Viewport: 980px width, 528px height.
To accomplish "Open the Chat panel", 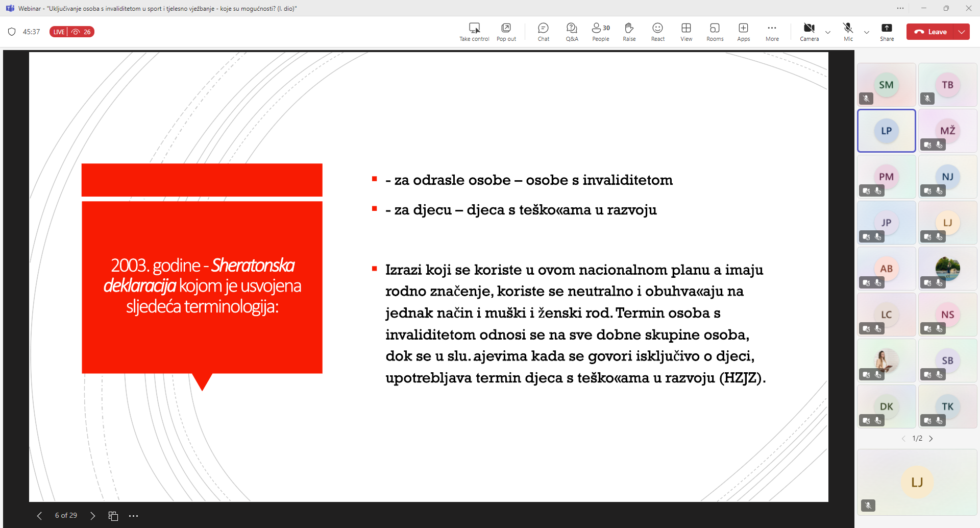I will coord(544,32).
